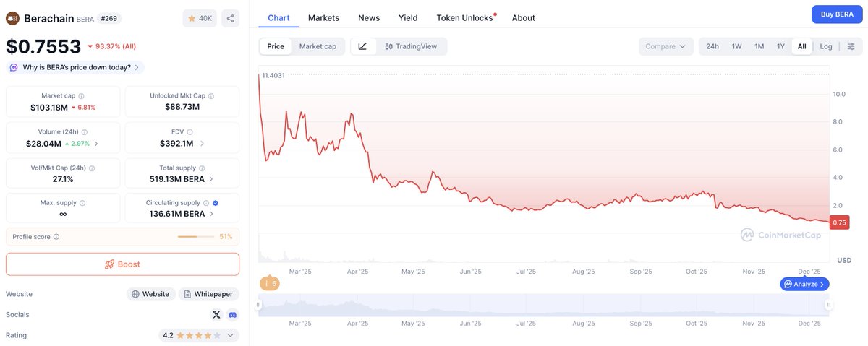Select the Market cap chart toggle

(318, 46)
